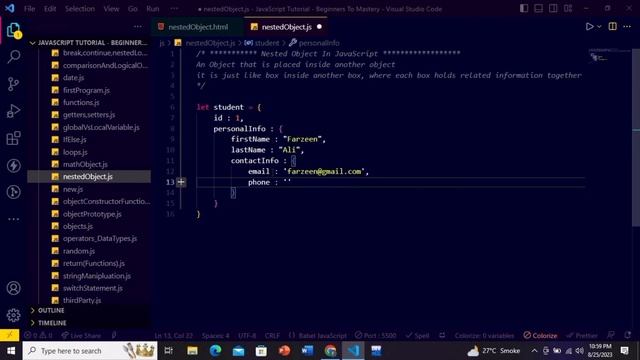
Task: Click personalInfo in the breadcrumb
Action: (x=319, y=43)
